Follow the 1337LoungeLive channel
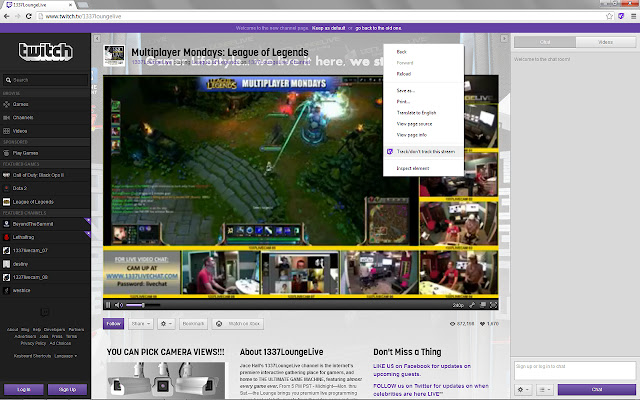 point(113,324)
